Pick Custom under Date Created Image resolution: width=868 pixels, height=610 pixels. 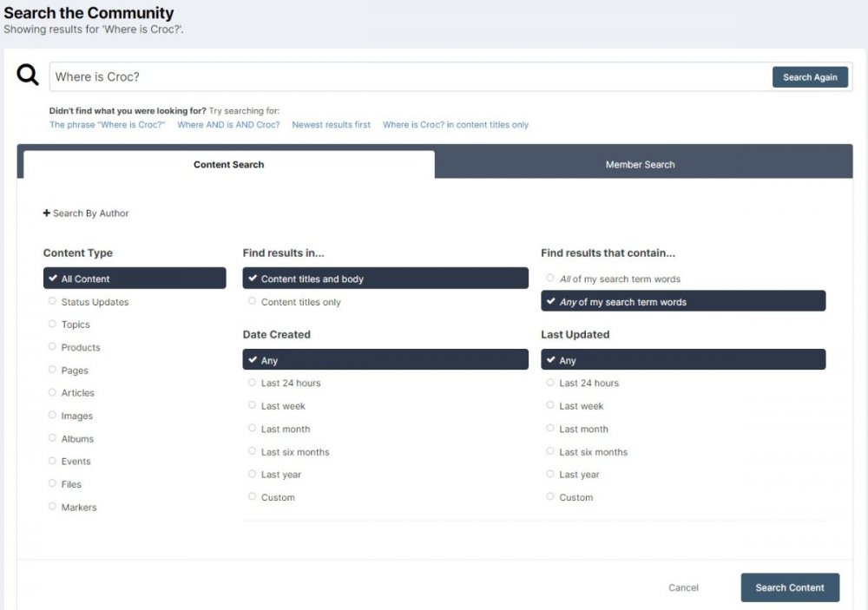[277, 497]
